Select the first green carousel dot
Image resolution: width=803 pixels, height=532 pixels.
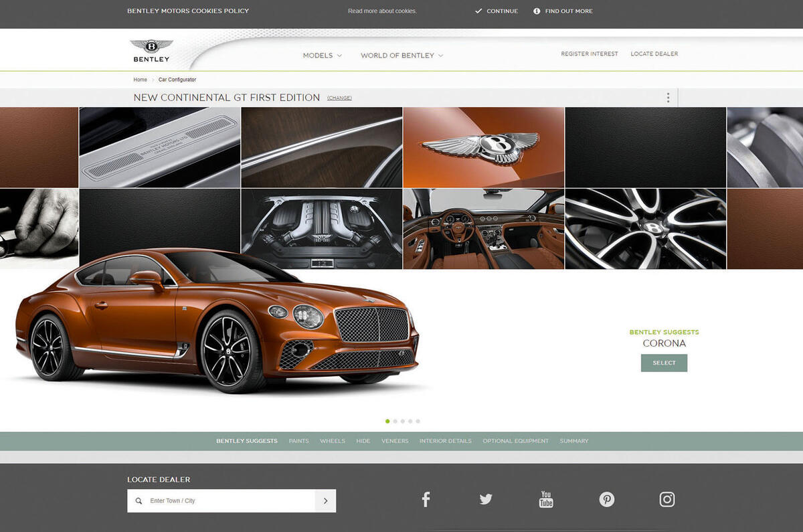click(x=387, y=422)
